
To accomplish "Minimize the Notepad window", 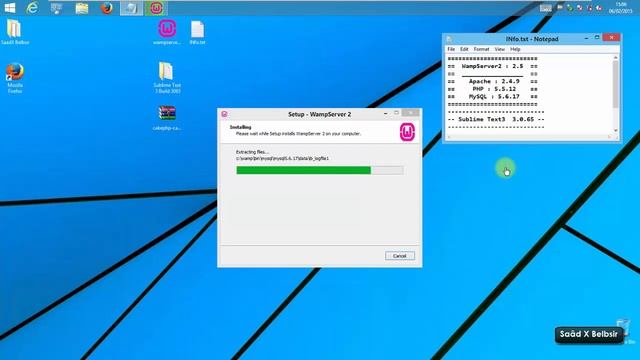I will pos(587,38).
